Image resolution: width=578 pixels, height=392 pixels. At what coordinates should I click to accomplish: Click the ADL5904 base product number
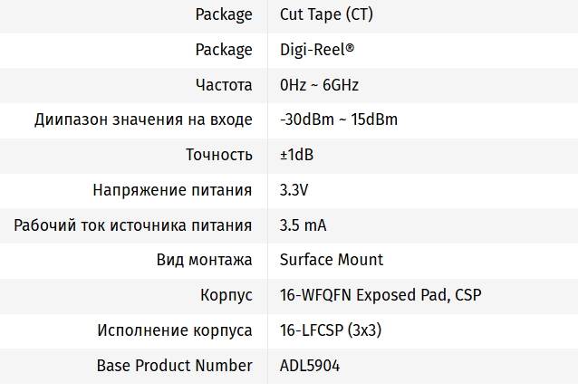[x=310, y=366]
